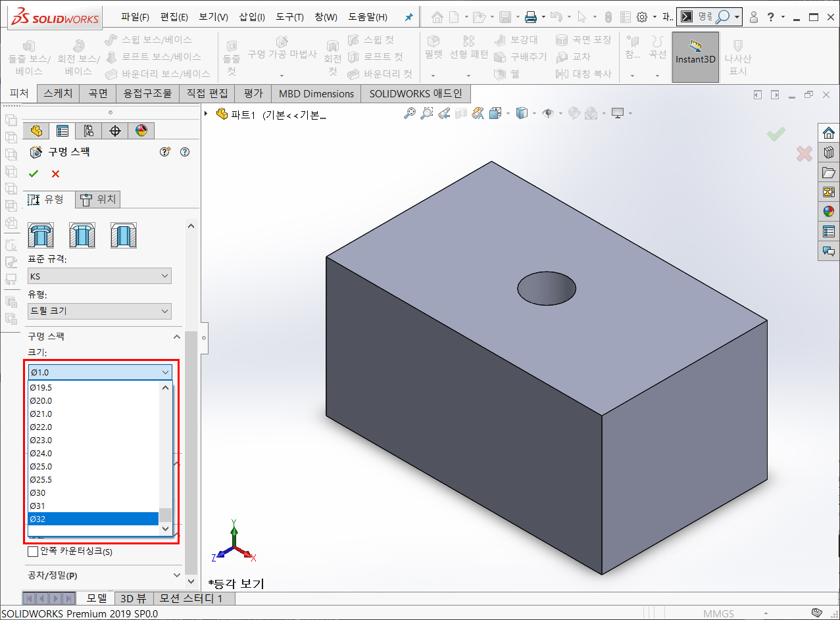Open the Display Style icon
This screenshot has width=840, height=620.
[x=522, y=113]
